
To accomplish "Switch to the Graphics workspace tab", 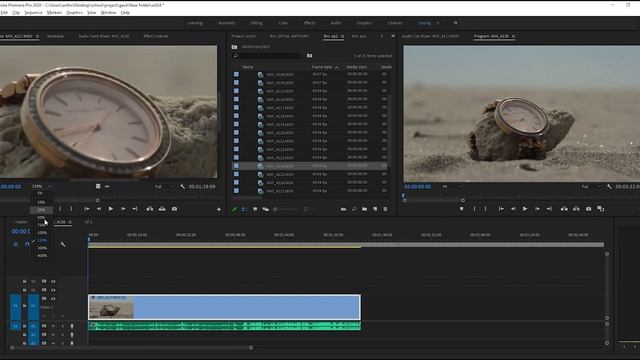I will click(364, 23).
